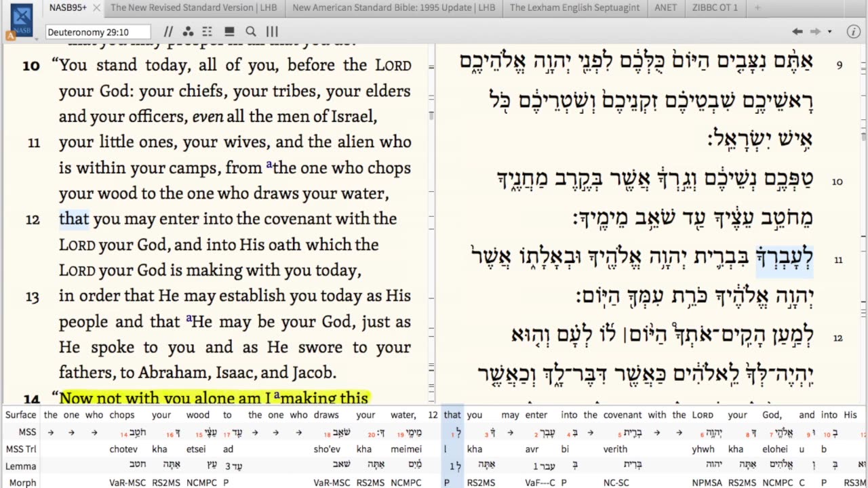Open parallel resource sets double-slash icon

(168, 32)
